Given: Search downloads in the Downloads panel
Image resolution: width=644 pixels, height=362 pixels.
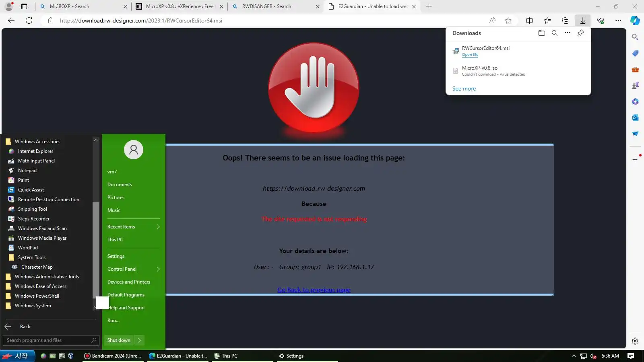Looking at the screenshot, I should (555, 33).
